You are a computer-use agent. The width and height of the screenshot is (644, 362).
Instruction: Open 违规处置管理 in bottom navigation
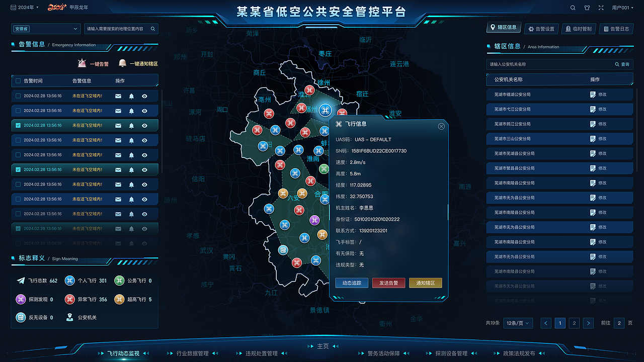262,353
